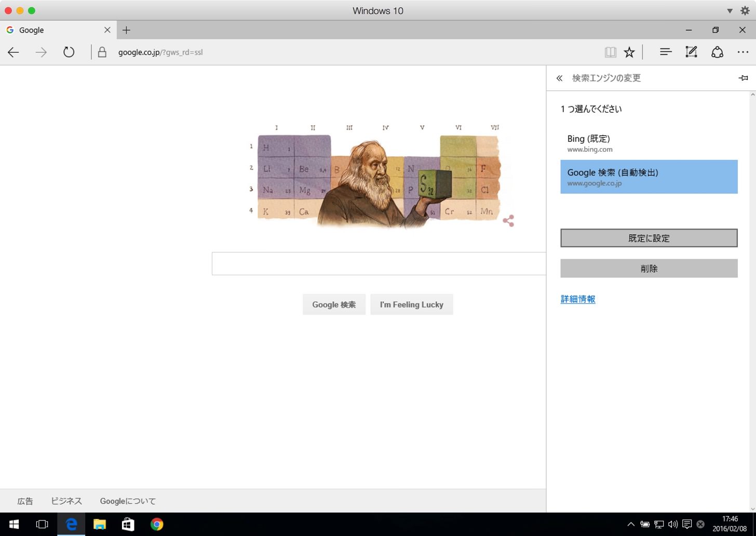Reload the Google page
The height and width of the screenshot is (536, 756).
pyautogui.click(x=69, y=52)
